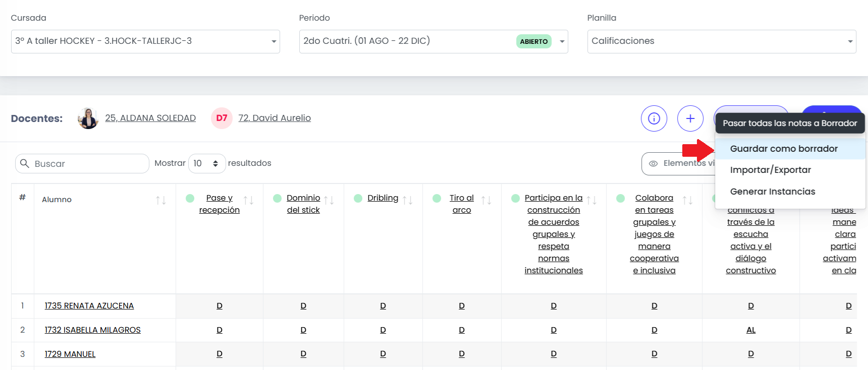Click MANUEL's Dribling grade D
The height and width of the screenshot is (370, 868).
[383, 354]
